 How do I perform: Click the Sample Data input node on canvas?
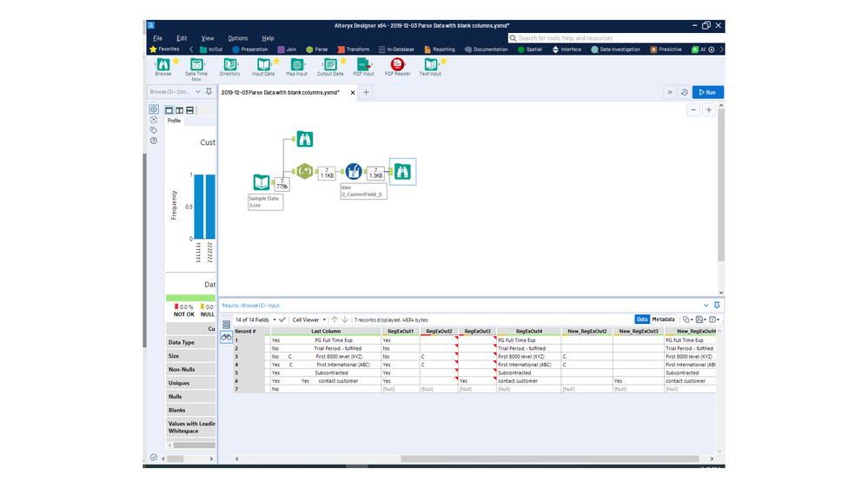tap(262, 182)
